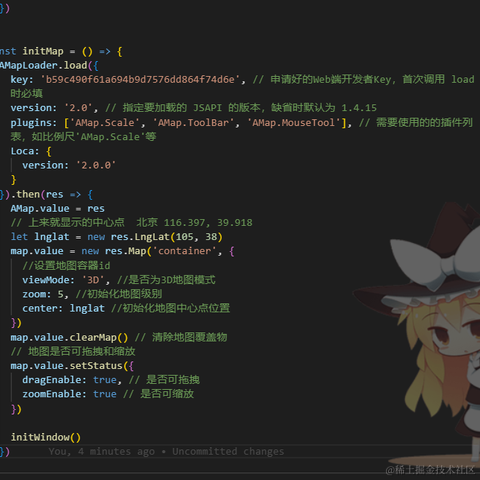This screenshot has width=480, height=480.
Task: Click the Loca version value '2.0.0'
Action: [96, 165]
